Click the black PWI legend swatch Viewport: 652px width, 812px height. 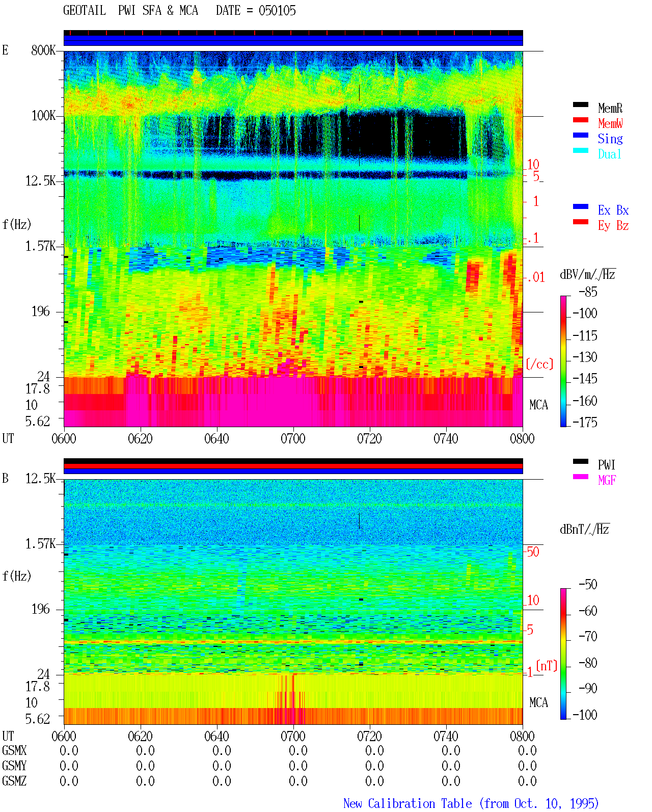coord(581,462)
